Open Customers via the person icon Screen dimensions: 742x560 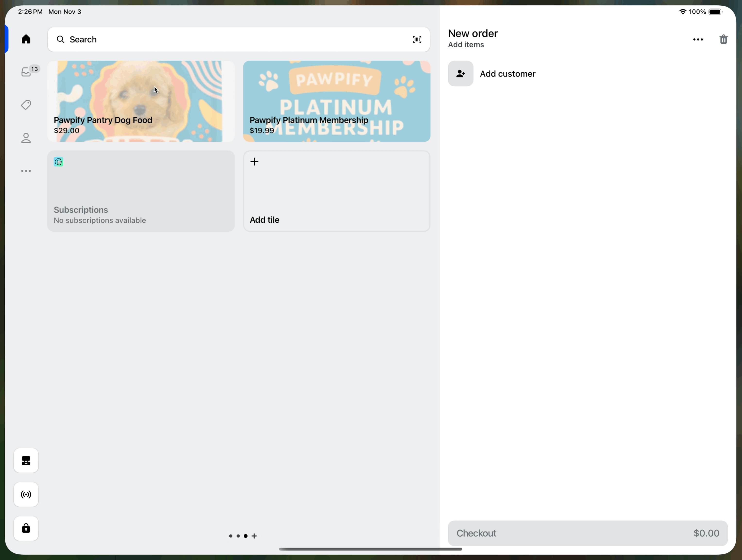(26, 138)
